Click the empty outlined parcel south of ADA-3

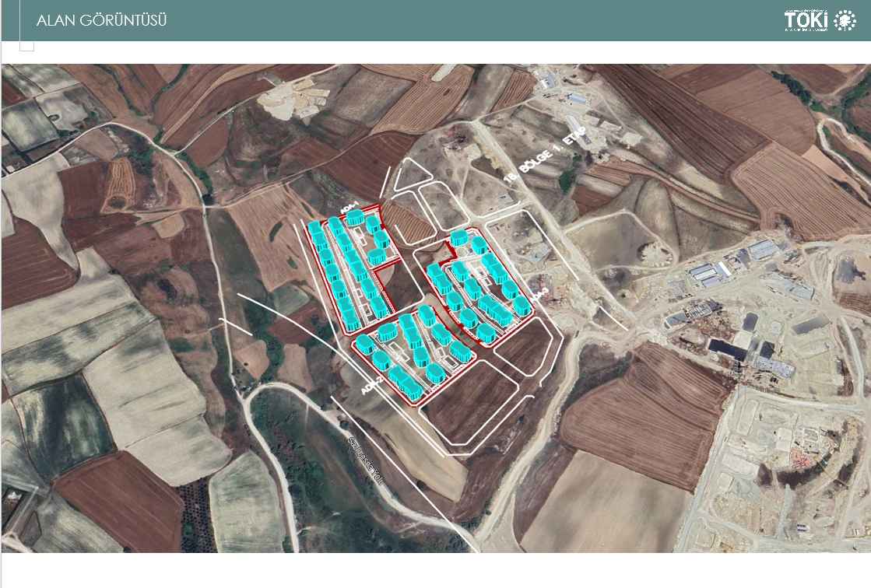coord(524,352)
